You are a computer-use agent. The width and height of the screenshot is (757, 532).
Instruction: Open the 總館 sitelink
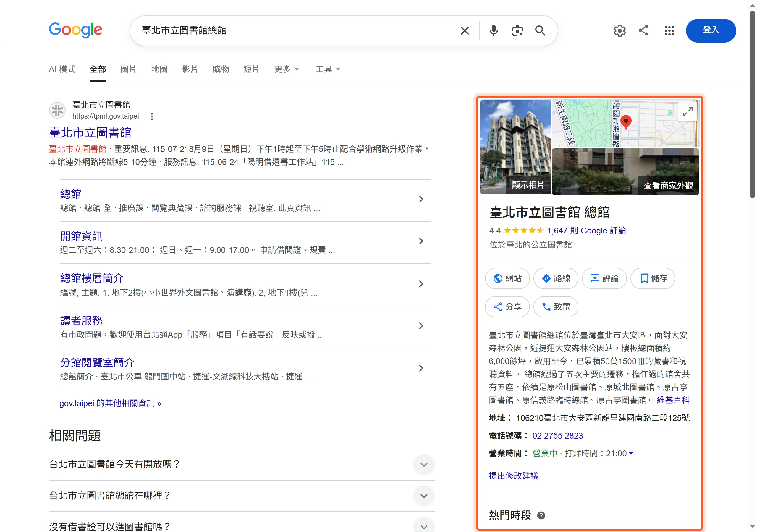71,194
